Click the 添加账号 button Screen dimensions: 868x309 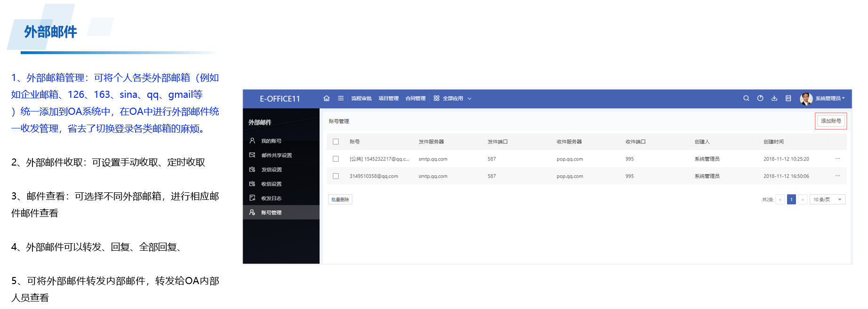pos(831,121)
